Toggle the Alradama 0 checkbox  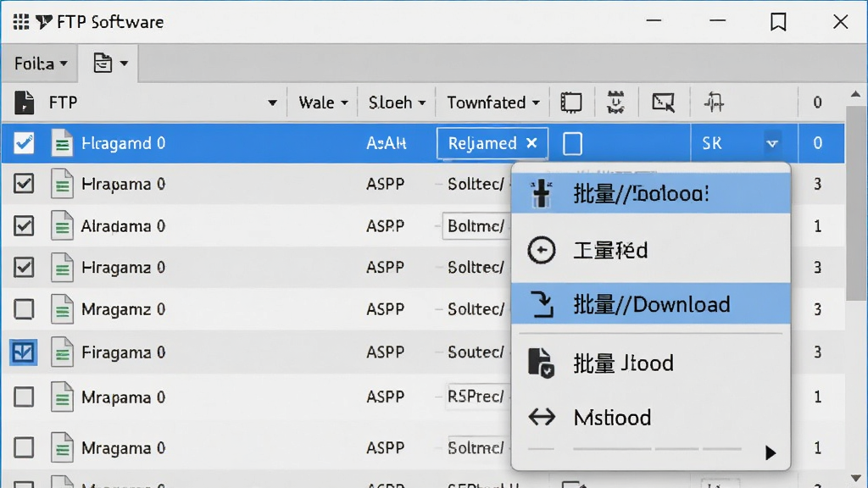point(24,225)
